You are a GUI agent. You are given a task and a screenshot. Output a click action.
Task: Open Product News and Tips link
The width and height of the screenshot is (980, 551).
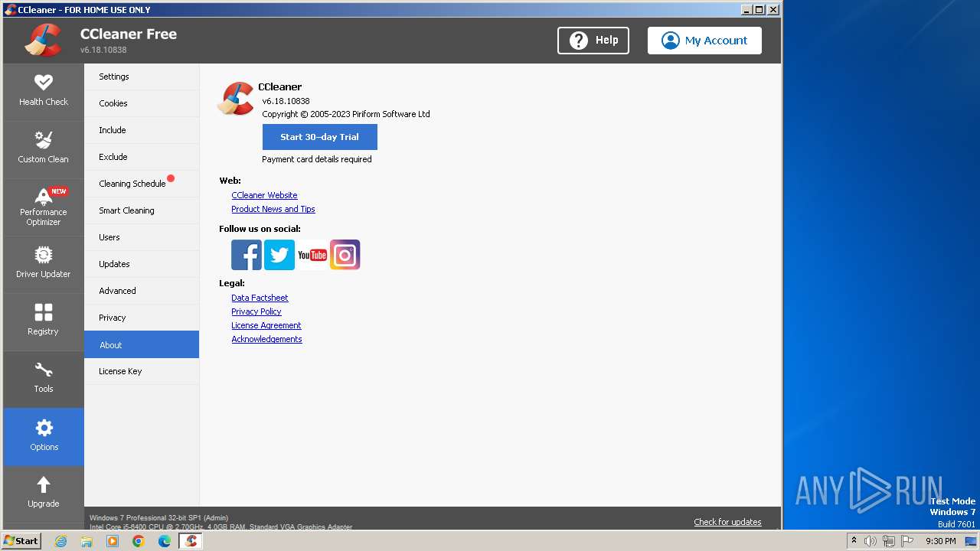(273, 209)
